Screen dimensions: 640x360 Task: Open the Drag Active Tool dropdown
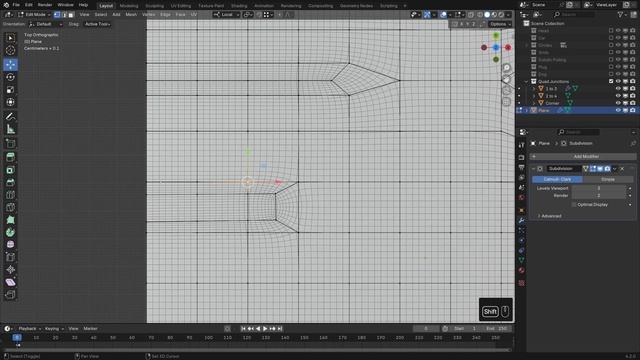pyautogui.click(x=97, y=24)
